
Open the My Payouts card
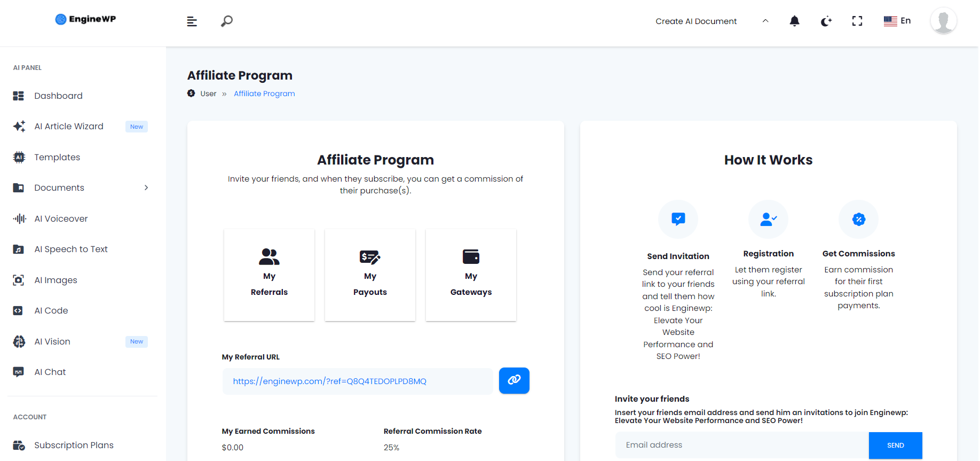370,275
